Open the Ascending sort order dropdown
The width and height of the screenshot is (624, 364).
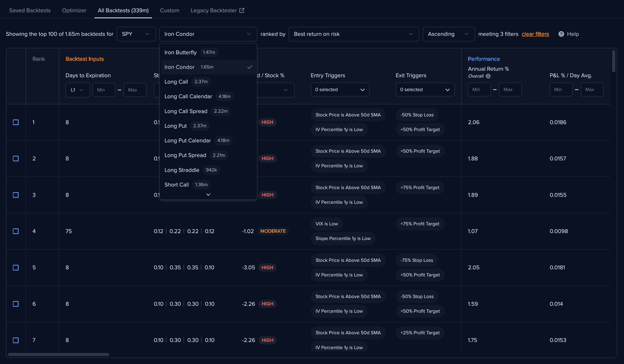click(x=448, y=34)
